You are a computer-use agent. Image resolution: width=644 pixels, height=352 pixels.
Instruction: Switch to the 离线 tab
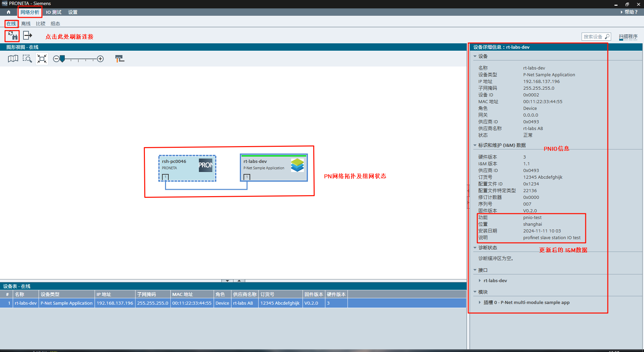click(26, 24)
